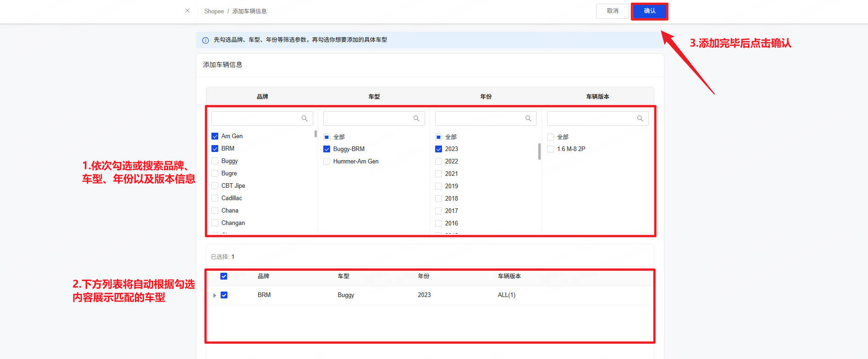Click the 取消 cancel button
868x359 pixels.
(x=613, y=11)
